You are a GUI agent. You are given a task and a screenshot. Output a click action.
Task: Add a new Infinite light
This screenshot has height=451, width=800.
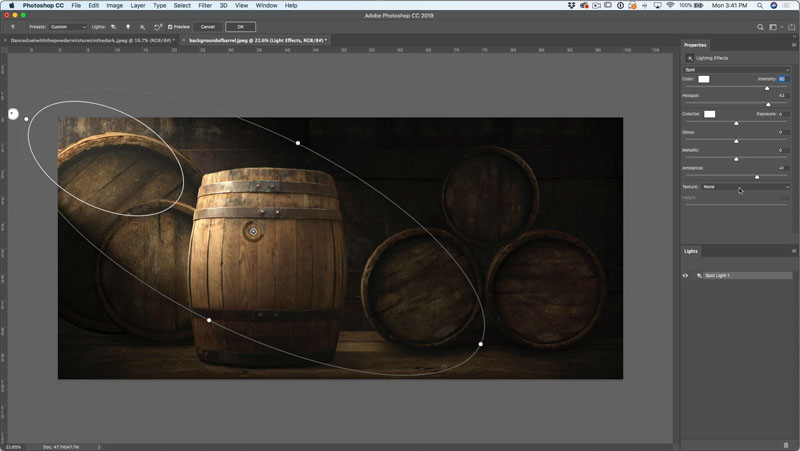tap(142, 27)
